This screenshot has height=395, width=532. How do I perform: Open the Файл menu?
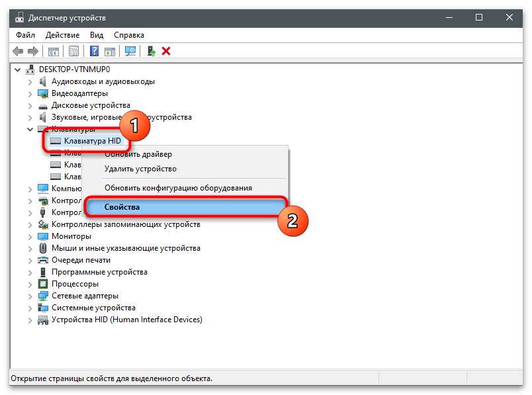25,35
